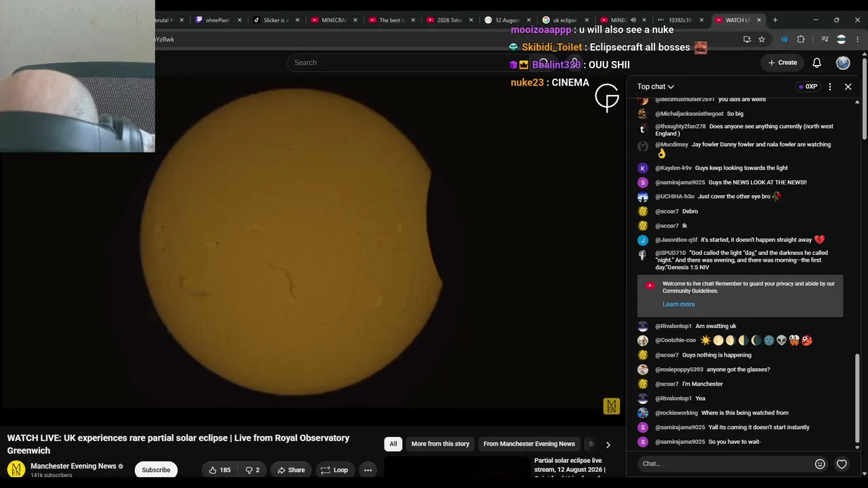
Task: Switch to the Slicker TikTok tab
Action: (x=277, y=20)
